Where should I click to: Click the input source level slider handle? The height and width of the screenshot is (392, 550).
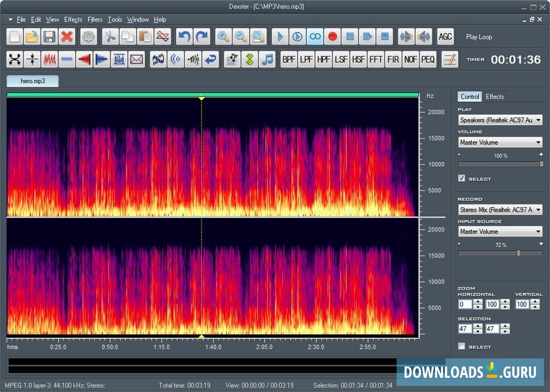(519, 253)
